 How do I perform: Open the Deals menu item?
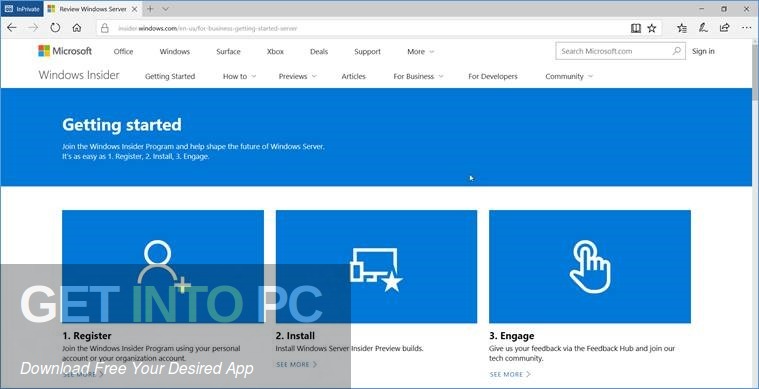coord(319,51)
